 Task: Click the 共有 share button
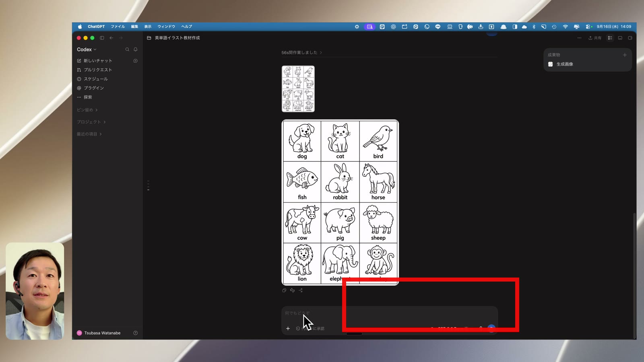(x=595, y=38)
